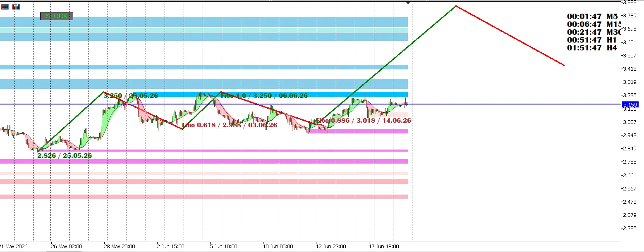Click the STOCK button

tap(57, 16)
